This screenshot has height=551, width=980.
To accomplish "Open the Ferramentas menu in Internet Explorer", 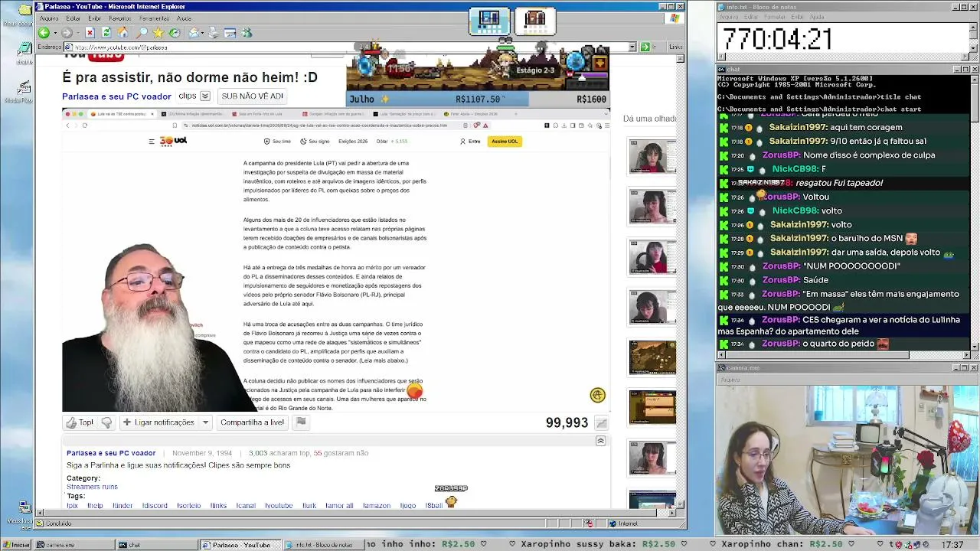I will [x=155, y=18].
